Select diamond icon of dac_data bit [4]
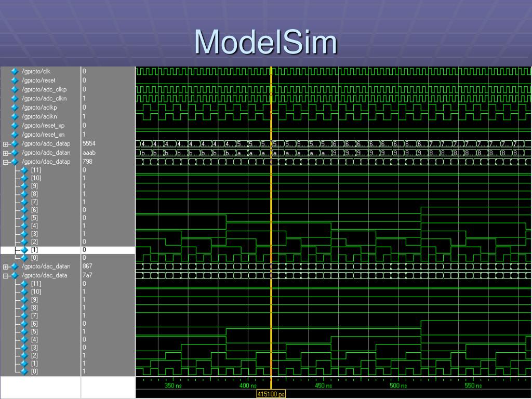 tap(24, 339)
